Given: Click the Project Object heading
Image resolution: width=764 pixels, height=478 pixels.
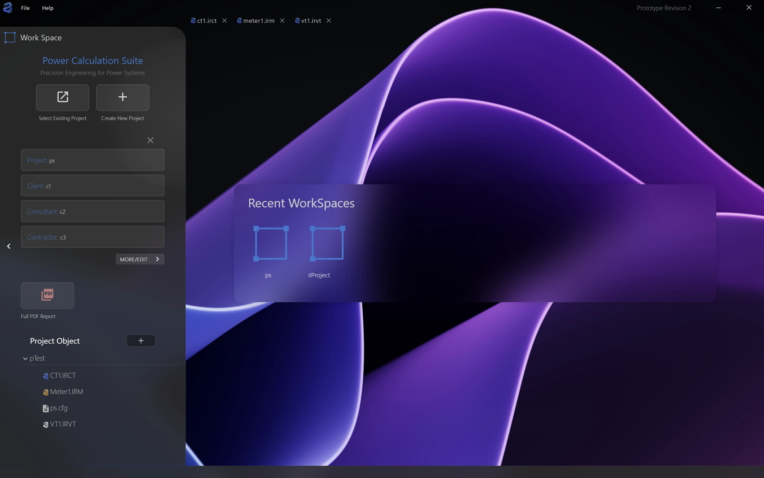Looking at the screenshot, I should click(x=55, y=341).
